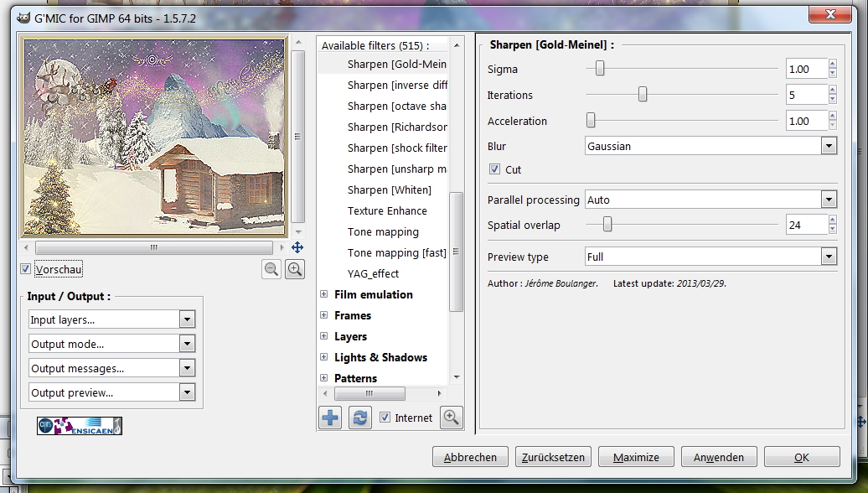Expand the Film emulation category
Screen dimensions: 868x493
[324, 294]
